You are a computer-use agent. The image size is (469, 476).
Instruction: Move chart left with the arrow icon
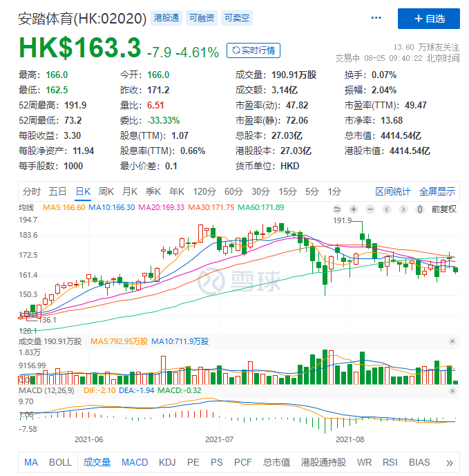tap(387, 209)
